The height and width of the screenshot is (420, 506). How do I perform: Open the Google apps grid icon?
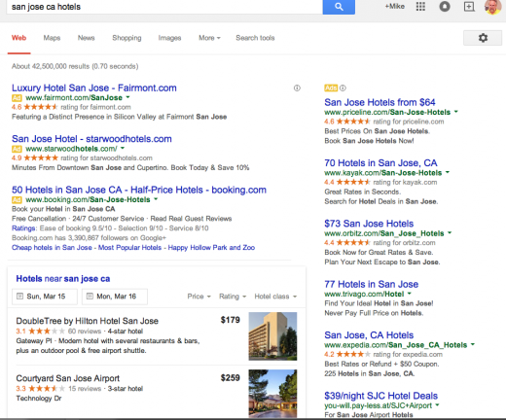420,7
